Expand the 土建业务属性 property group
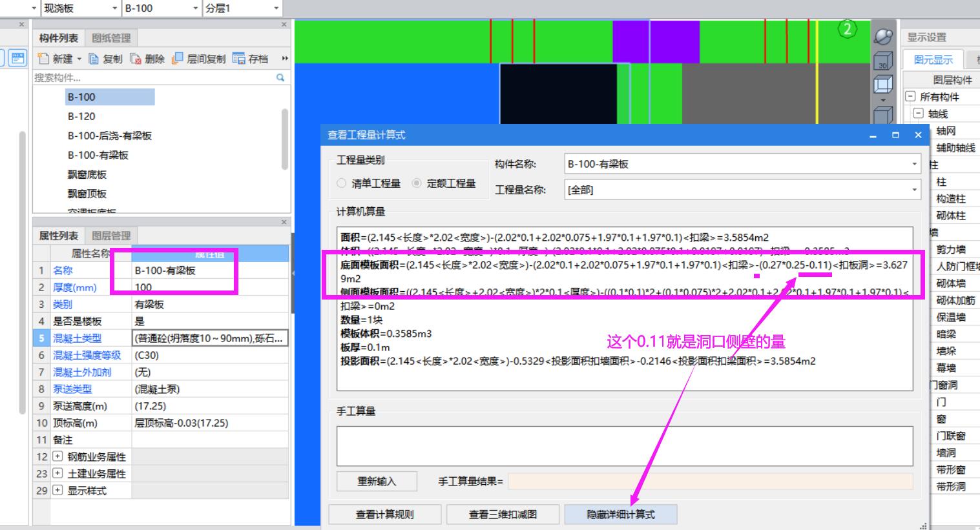This screenshot has height=530, width=980. tap(57, 473)
